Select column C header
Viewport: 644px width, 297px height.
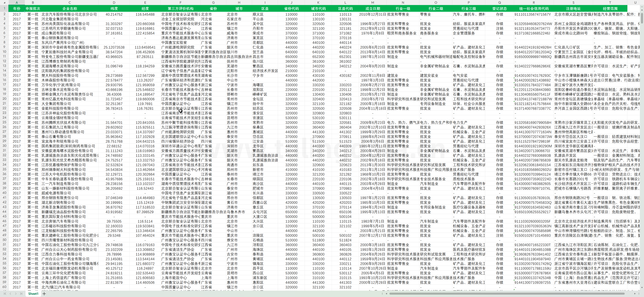pos(70,3)
